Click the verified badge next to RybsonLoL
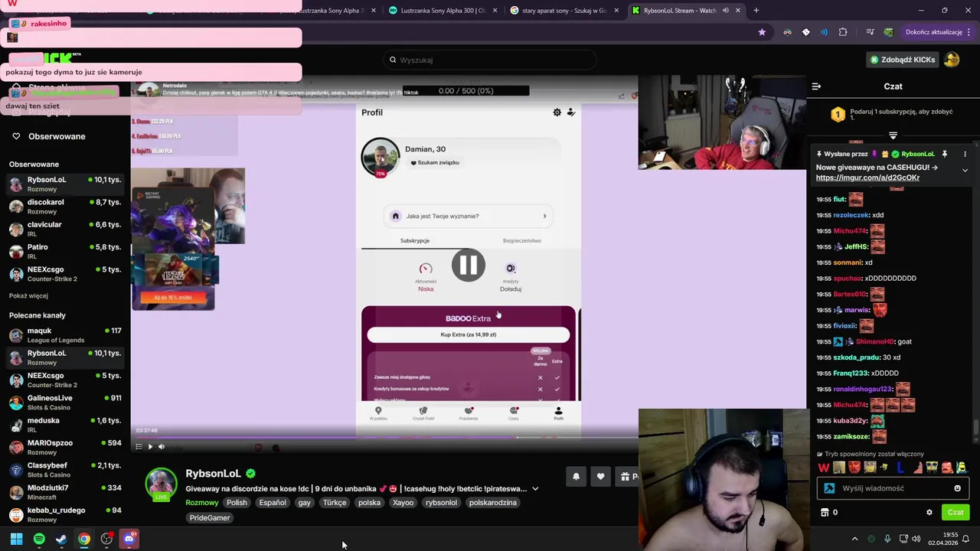980x551 pixels. pyautogui.click(x=250, y=474)
